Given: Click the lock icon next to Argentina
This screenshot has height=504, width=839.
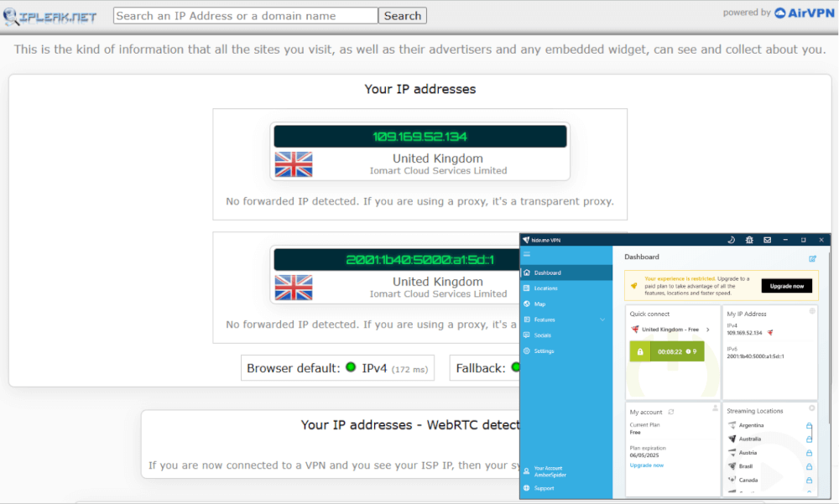Looking at the screenshot, I should coord(809,426).
